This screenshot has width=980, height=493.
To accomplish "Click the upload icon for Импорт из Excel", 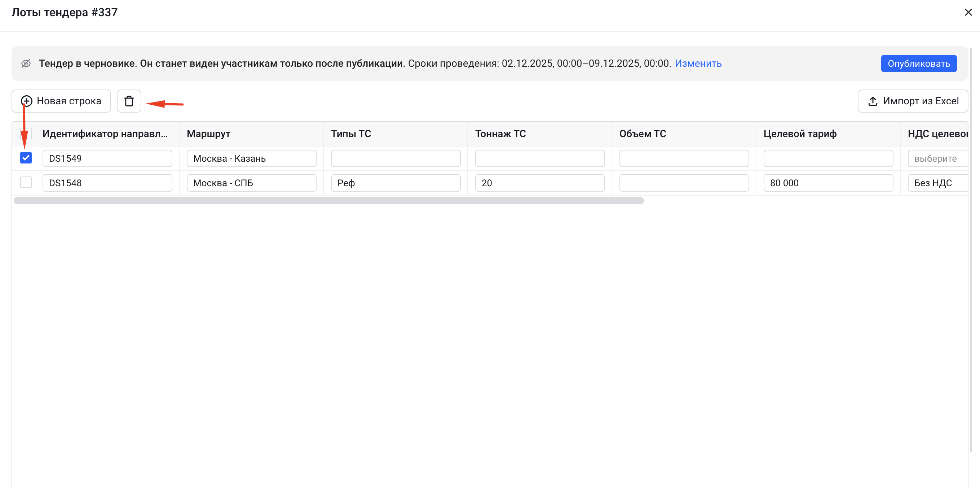I will tap(873, 101).
